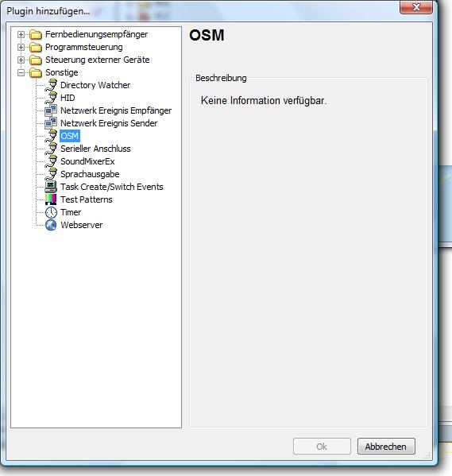The width and height of the screenshot is (452, 476).
Task: Select the Netzwerk Ereignis Empfänger network icon
Action: [x=51, y=110]
